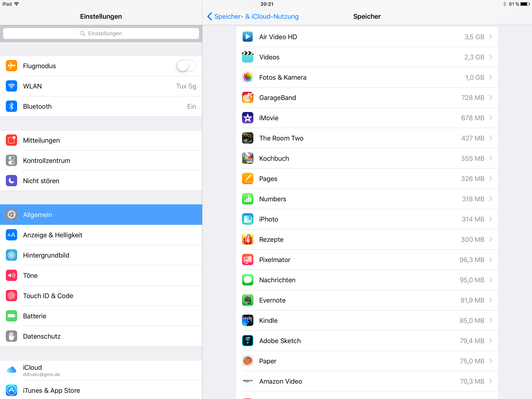Open Hintergrundbild settings
The width and height of the screenshot is (532, 399).
101,255
